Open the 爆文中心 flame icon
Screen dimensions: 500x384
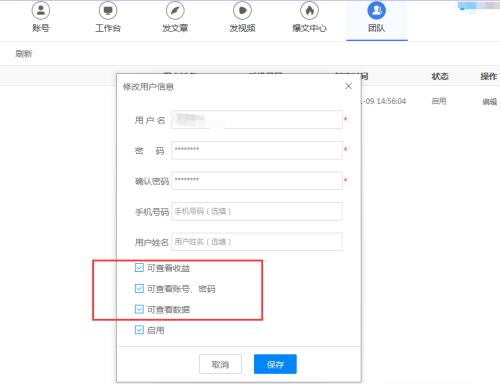309,10
